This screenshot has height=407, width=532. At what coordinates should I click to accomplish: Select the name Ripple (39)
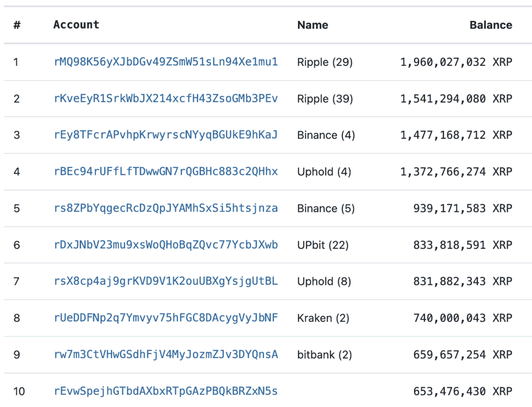(x=325, y=99)
